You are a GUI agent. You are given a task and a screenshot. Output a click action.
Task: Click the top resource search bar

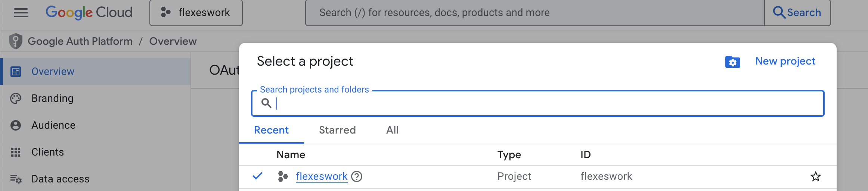tap(534, 13)
